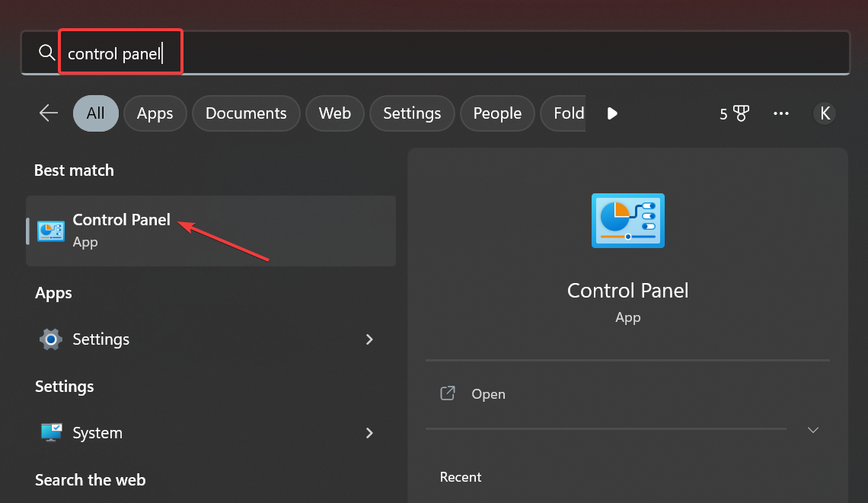Click the search text field
Image resolution: width=868 pixels, height=503 pixels.
457,53
